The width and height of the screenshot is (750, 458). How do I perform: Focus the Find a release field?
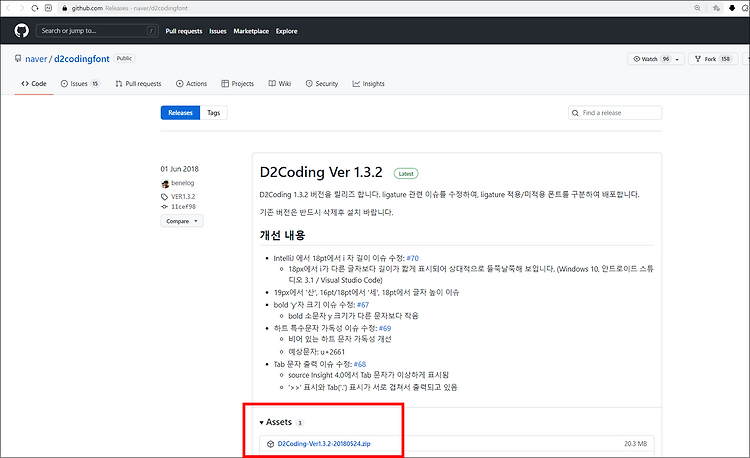[x=615, y=113]
